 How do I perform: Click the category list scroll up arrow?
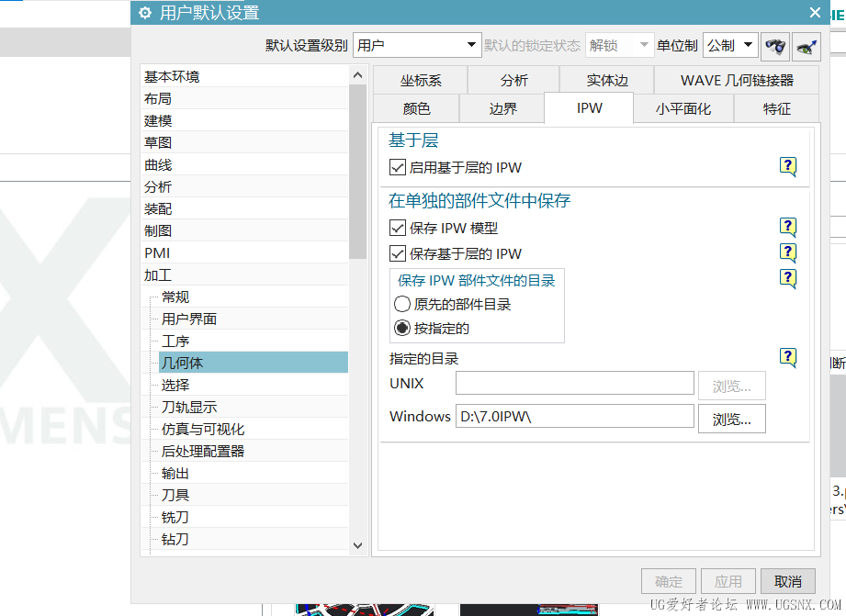[x=357, y=75]
